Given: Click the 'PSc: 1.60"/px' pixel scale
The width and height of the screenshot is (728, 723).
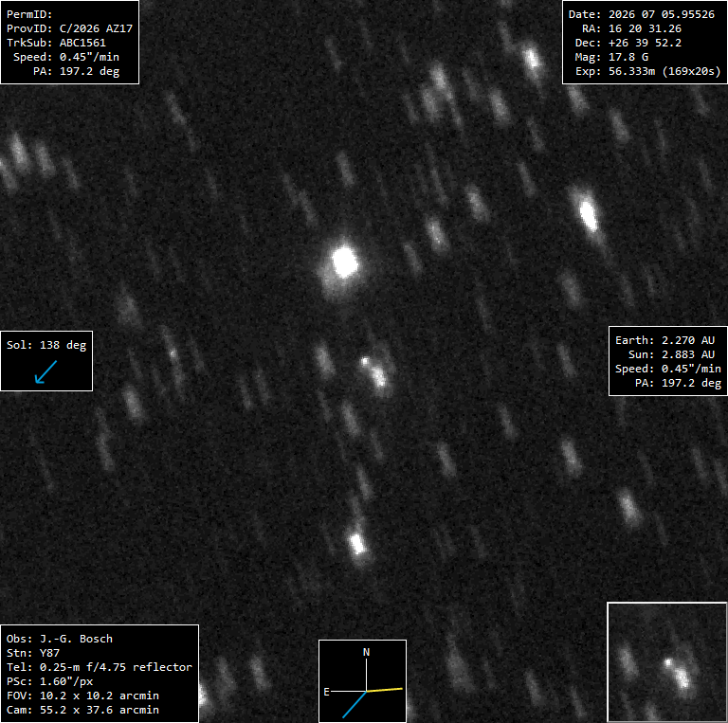Looking at the screenshot, I should pyautogui.click(x=49, y=681).
